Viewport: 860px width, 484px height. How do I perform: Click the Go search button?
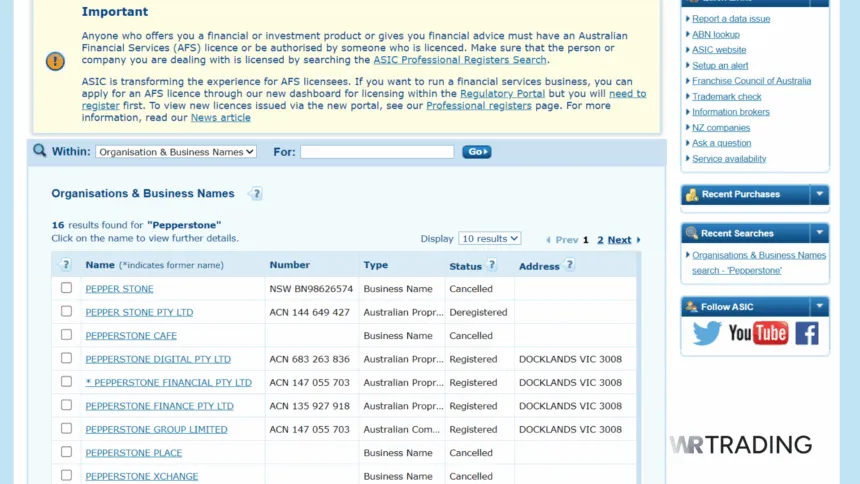477,152
